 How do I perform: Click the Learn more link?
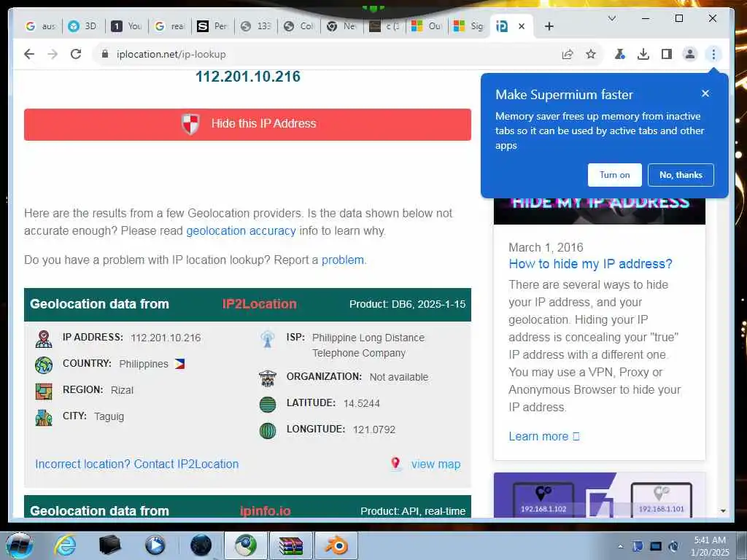[543, 437]
